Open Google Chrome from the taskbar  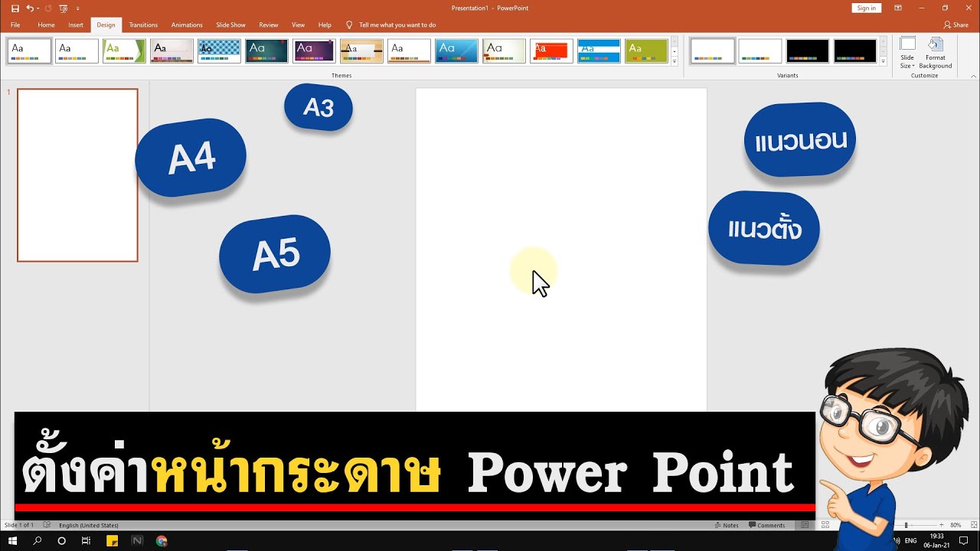point(162,541)
